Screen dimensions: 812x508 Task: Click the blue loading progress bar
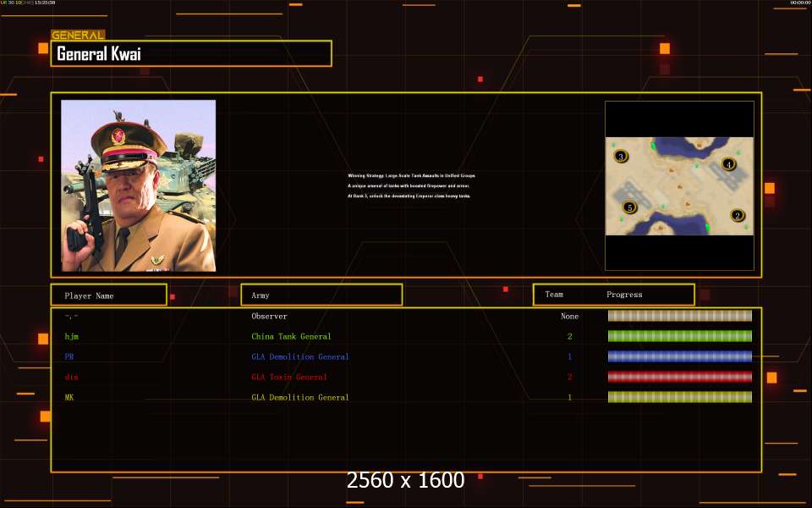[x=680, y=356]
